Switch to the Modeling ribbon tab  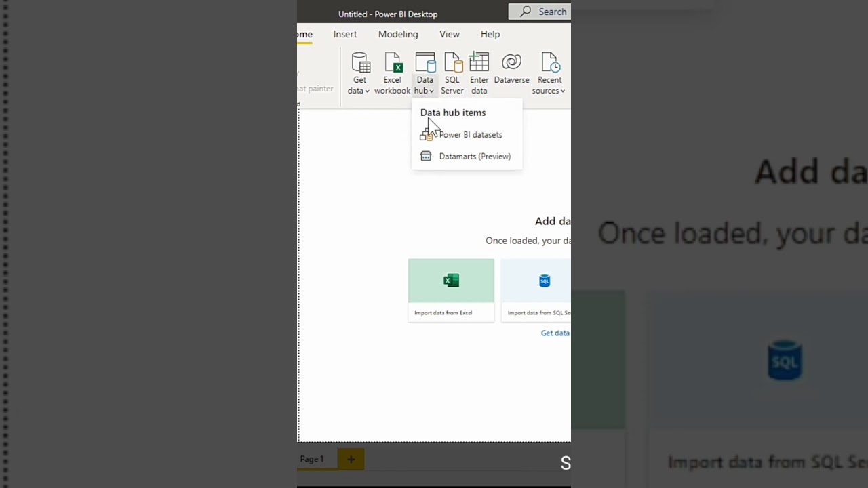398,34
